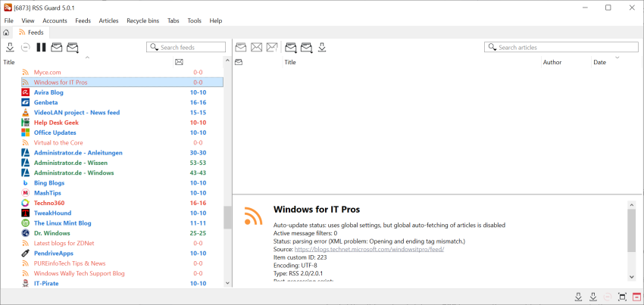The image size is (644, 305).
Task: Open the Search articles magnifier dropdown
Action: (493, 48)
